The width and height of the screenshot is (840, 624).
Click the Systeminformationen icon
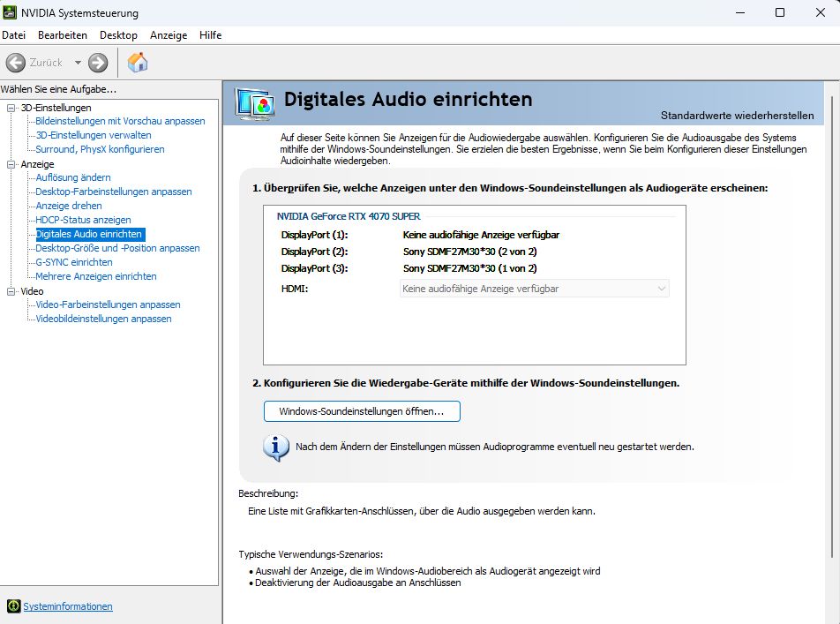click(13, 606)
